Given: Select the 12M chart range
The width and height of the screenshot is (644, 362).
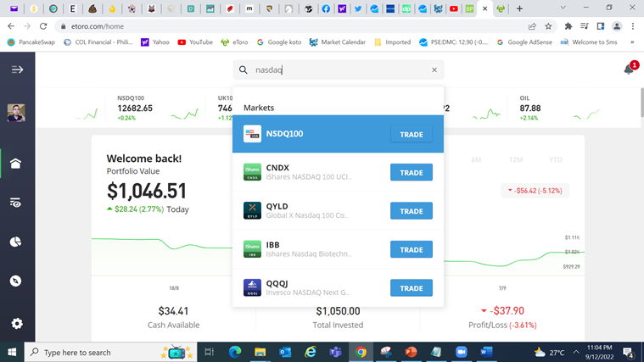Looking at the screenshot, I should [516, 159].
